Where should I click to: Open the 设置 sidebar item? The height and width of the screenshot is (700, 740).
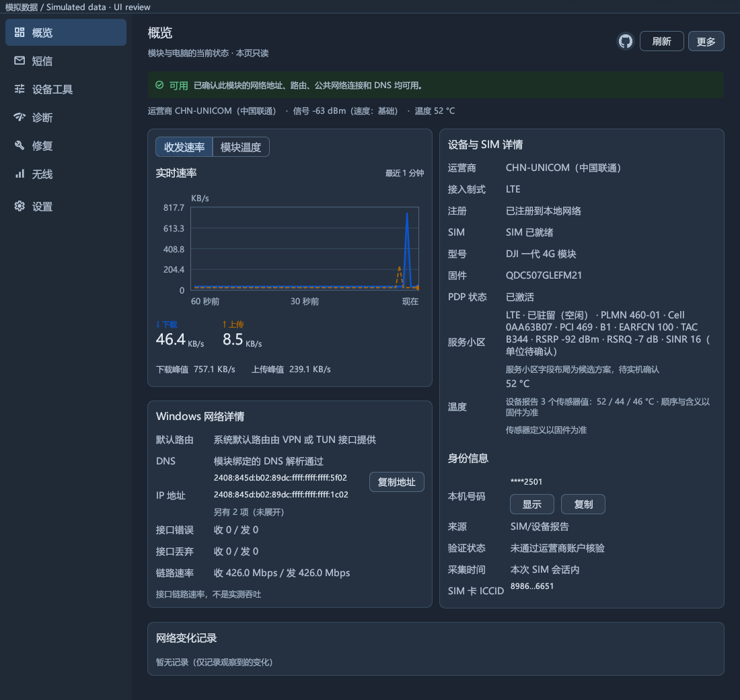coord(66,207)
